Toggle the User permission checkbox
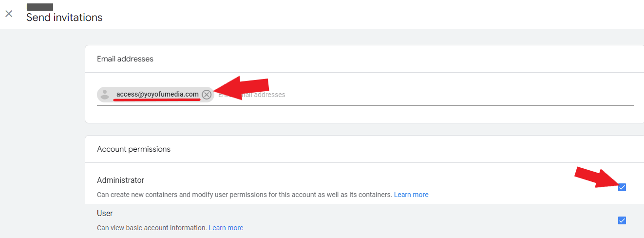Image resolution: width=644 pixels, height=238 pixels. pyautogui.click(x=622, y=220)
